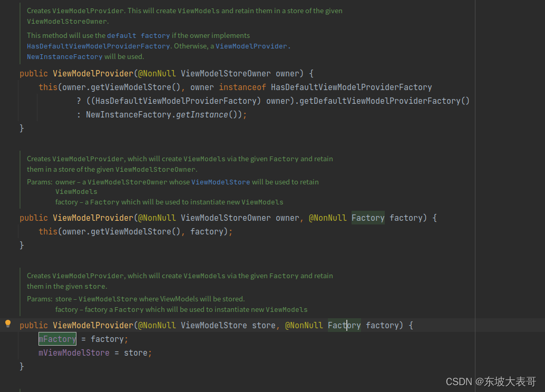545x392 pixels.
Task: Select the highlighted mFactory field
Action: click(x=57, y=339)
